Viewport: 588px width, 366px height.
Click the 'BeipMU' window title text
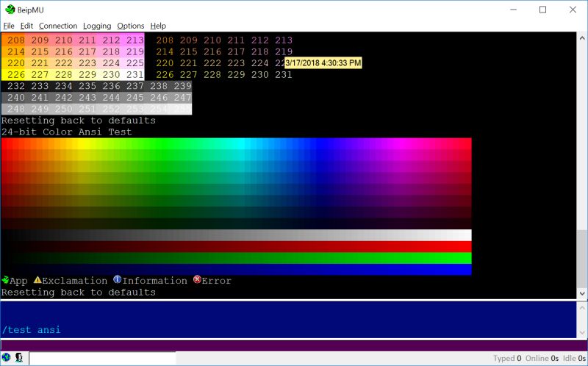[x=30, y=10]
